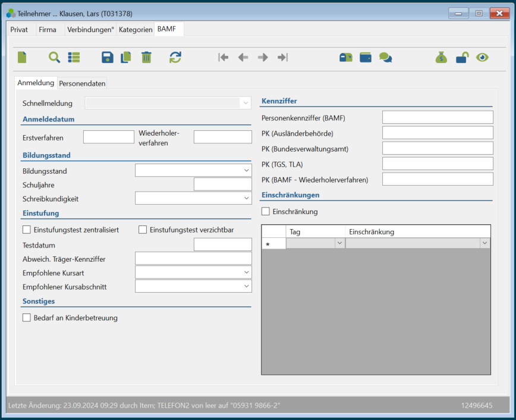Go to next record arrow
The width and height of the screenshot is (516, 420).
(x=263, y=57)
